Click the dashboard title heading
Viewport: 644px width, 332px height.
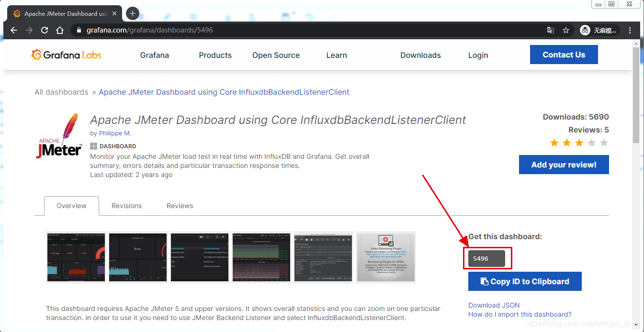pos(278,120)
